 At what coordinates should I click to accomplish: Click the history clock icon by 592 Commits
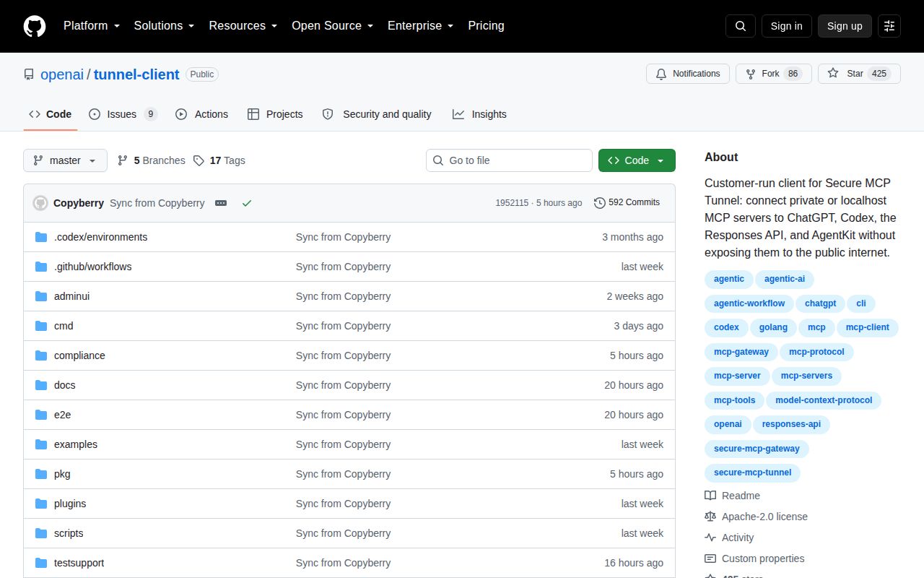[x=600, y=203]
